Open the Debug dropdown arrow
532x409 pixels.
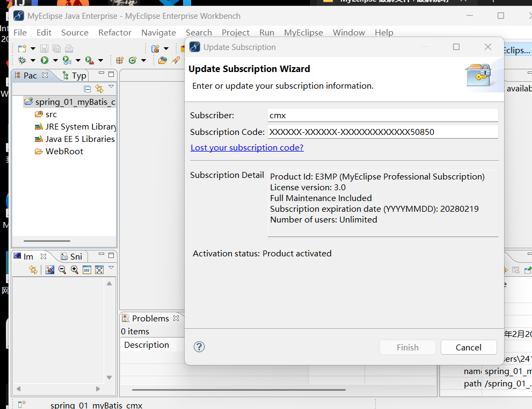pyautogui.click(x=33, y=61)
